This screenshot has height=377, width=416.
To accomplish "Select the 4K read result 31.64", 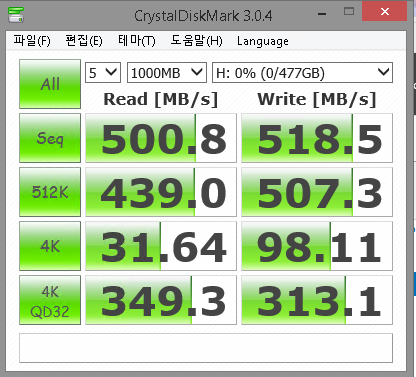I will pos(161,246).
